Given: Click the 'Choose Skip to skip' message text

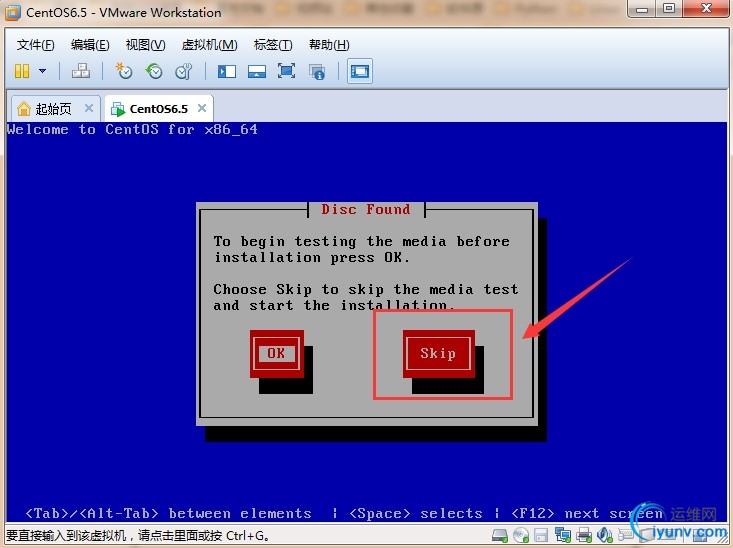Looking at the screenshot, I should pos(366,297).
